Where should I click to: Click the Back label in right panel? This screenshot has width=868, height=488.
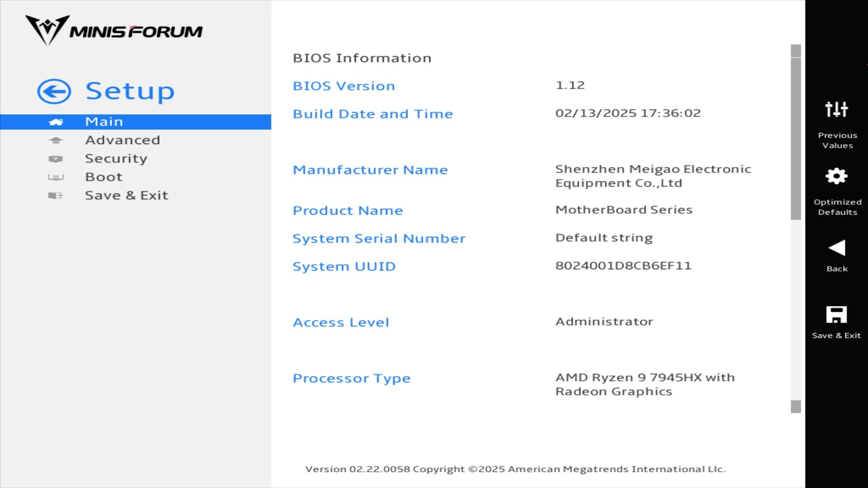837,269
